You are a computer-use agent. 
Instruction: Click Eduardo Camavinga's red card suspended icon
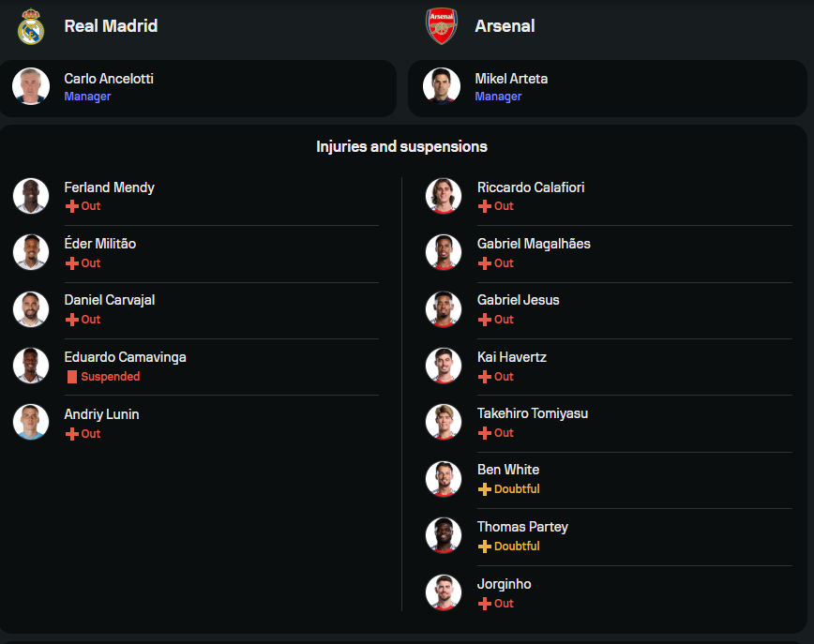point(72,377)
